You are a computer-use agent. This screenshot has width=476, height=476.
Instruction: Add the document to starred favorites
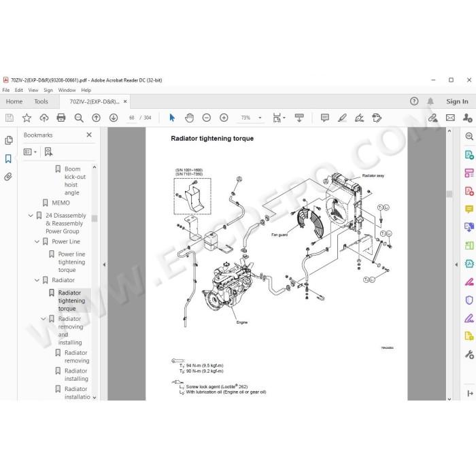(27, 118)
